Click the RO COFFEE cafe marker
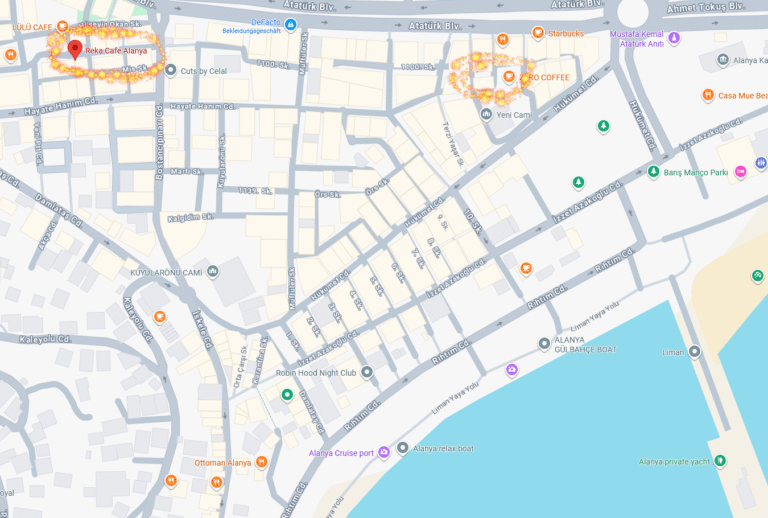The height and width of the screenshot is (518, 768). coord(509,76)
